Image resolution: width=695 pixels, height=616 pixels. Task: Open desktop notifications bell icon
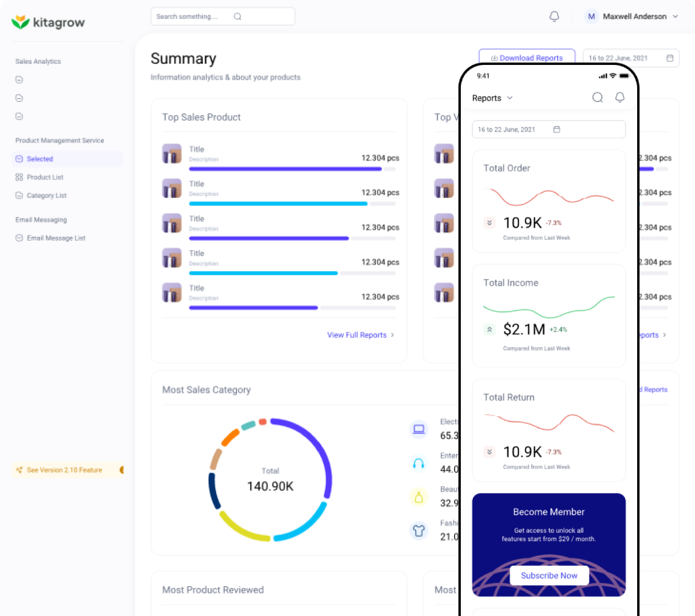pos(554,17)
